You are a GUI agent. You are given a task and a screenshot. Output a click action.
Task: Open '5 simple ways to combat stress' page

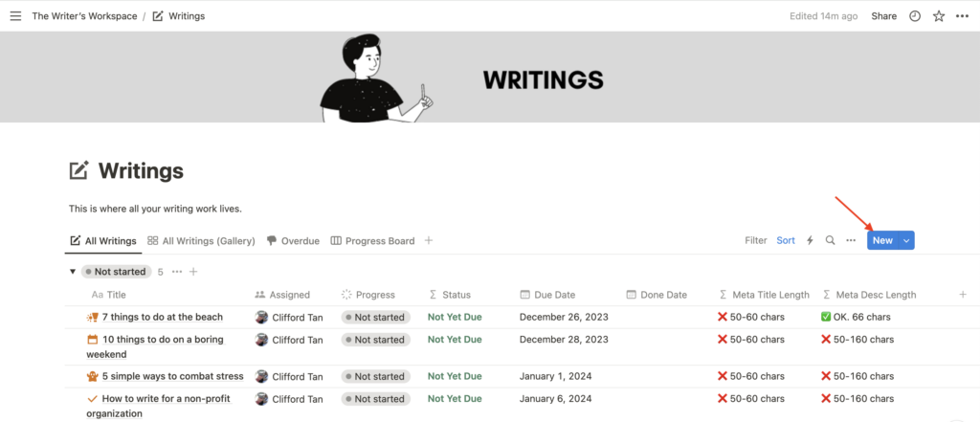(172, 376)
